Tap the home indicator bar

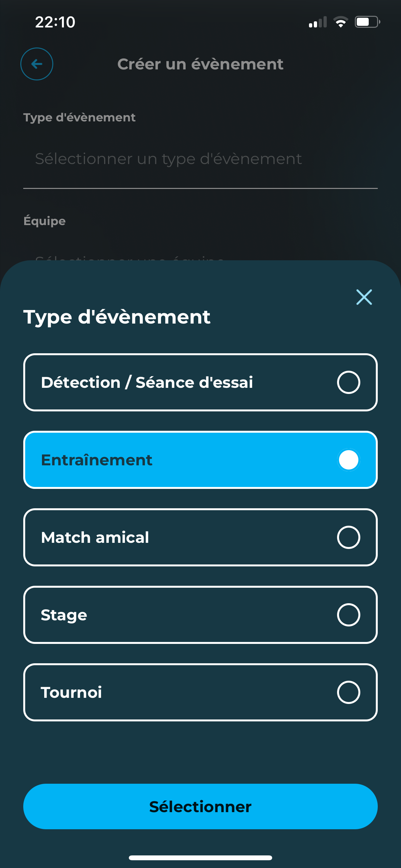point(200,857)
